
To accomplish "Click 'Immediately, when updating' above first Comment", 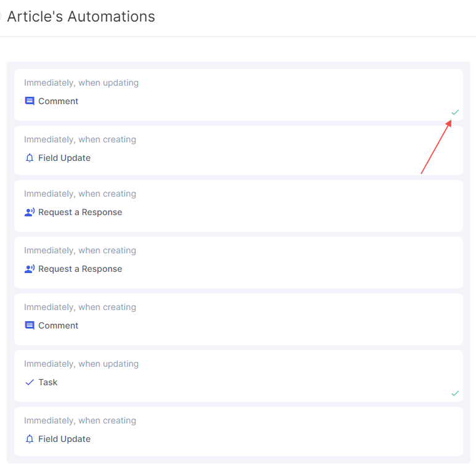I will [81, 83].
